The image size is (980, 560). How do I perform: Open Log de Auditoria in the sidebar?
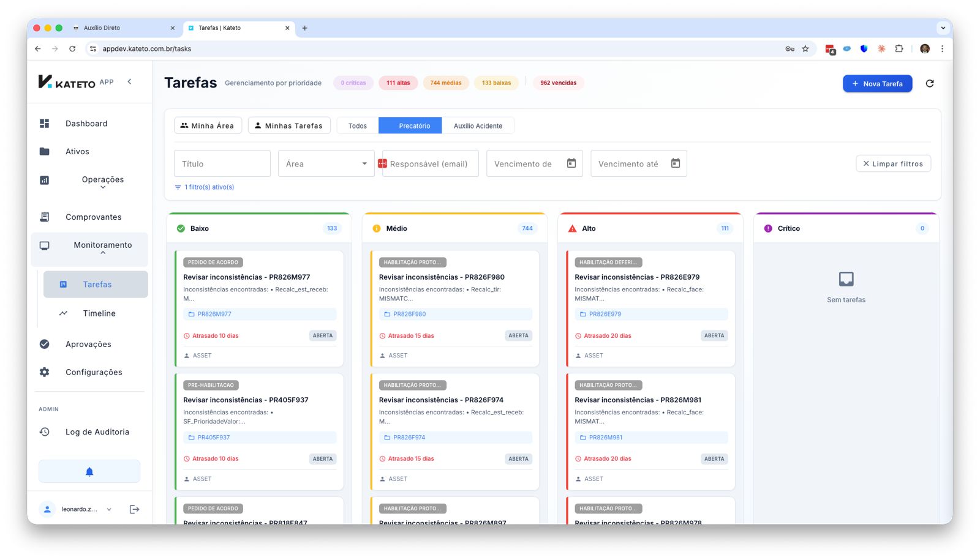click(97, 432)
